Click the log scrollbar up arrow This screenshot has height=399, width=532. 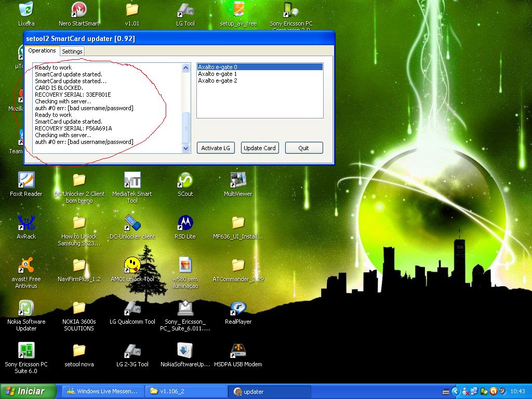coord(185,68)
